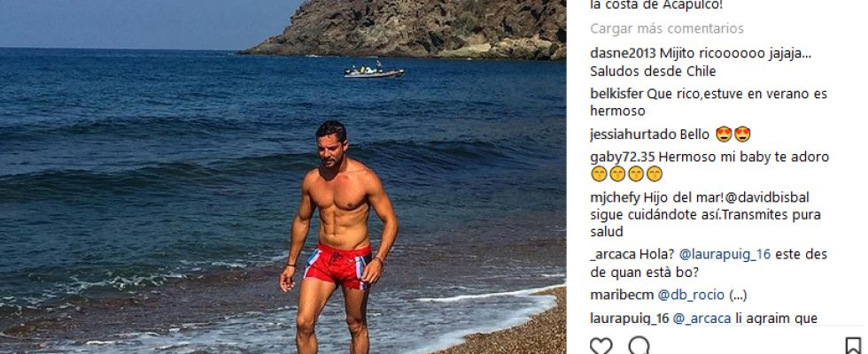Expand the truncated (...) maribecm comment
This screenshot has width=868, height=354.
pos(738,295)
